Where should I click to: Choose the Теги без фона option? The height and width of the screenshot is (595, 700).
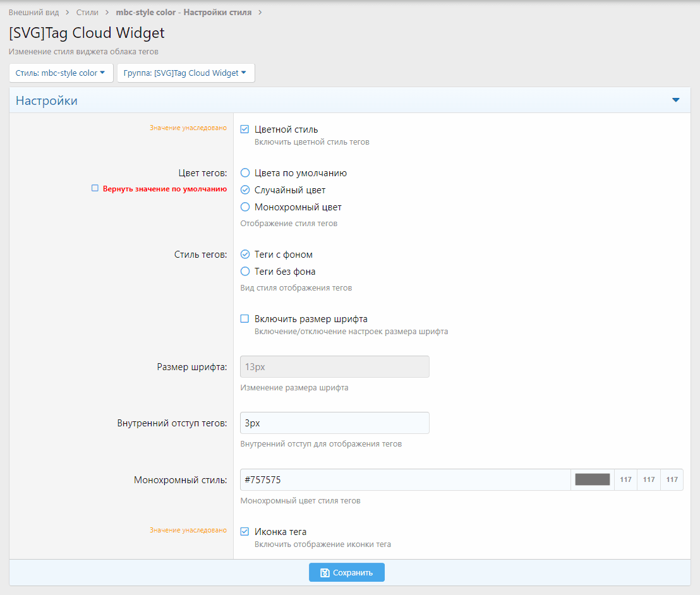[x=245, y=272]
